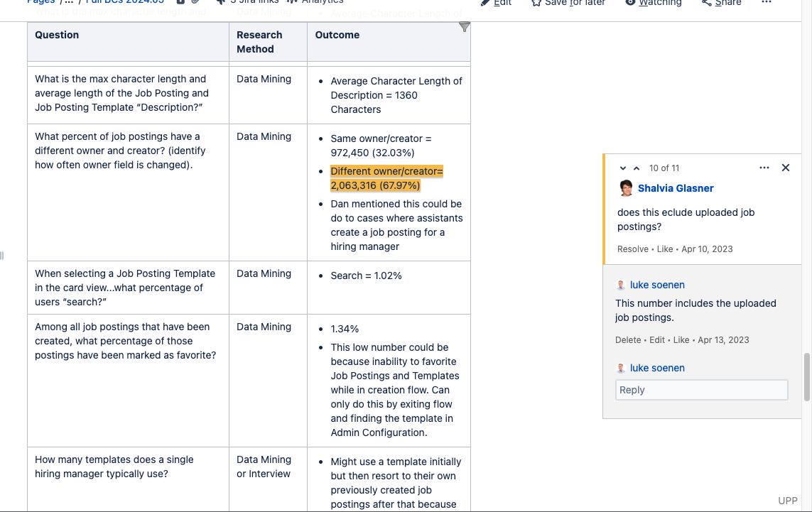The image size is (812, 512).
Task: Click the page Edit pencil button
Action: (x=496, y=3)
